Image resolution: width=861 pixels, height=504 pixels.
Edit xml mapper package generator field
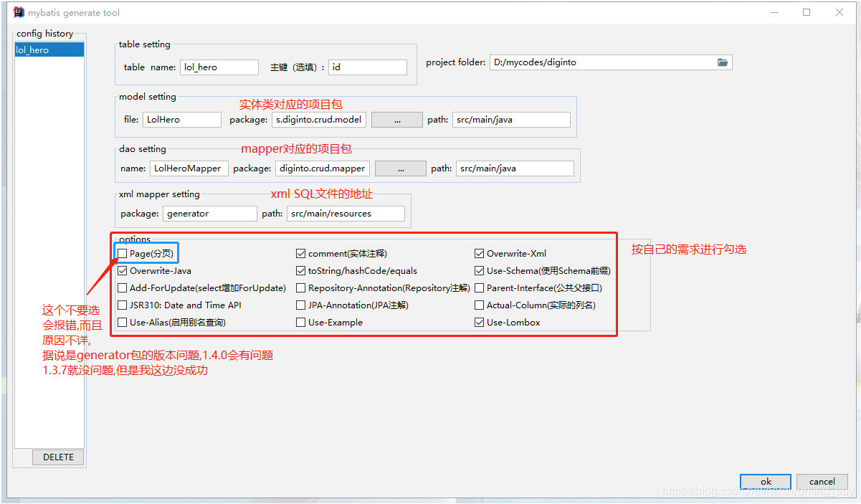coord(210,214)
